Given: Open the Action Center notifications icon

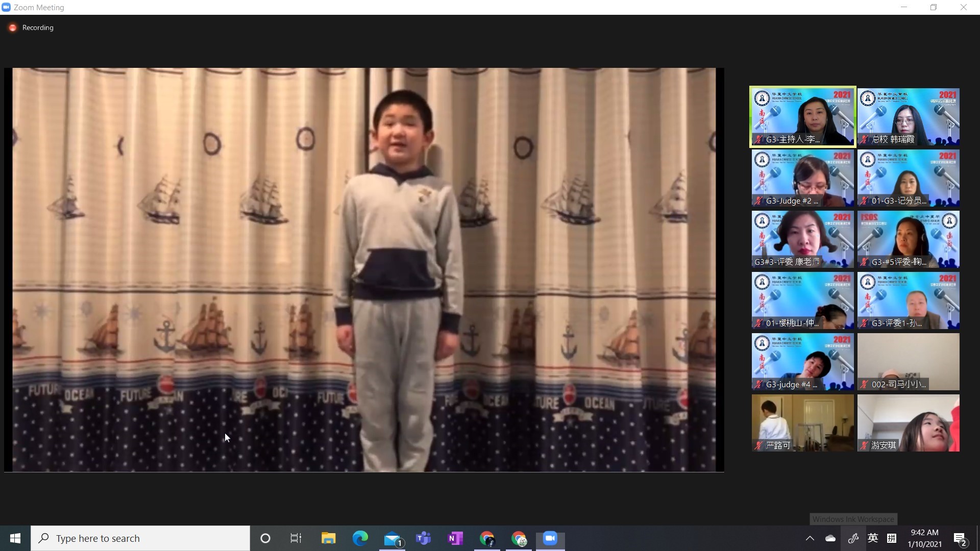Looking at the screenshot, I should [x=960, y=539].
